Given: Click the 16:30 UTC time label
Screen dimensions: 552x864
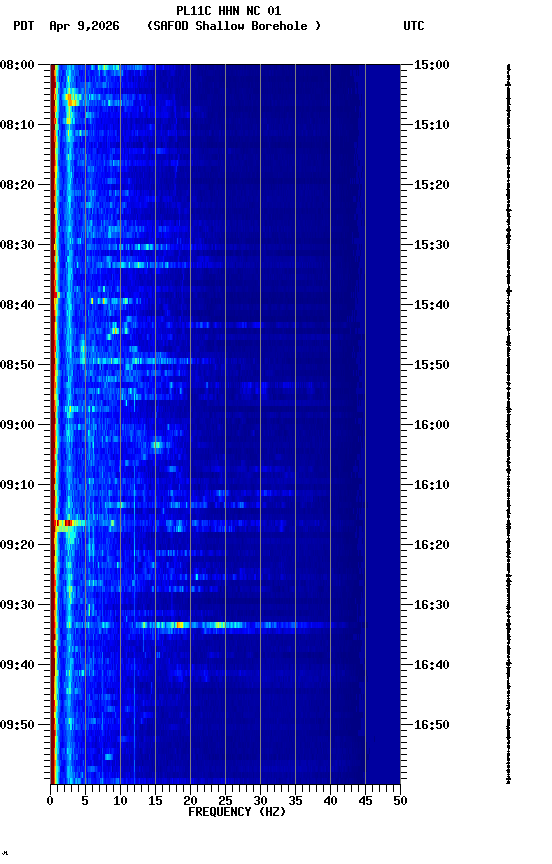Looking at the screenshot, I should pyautogui.click(x=432, y=605).
